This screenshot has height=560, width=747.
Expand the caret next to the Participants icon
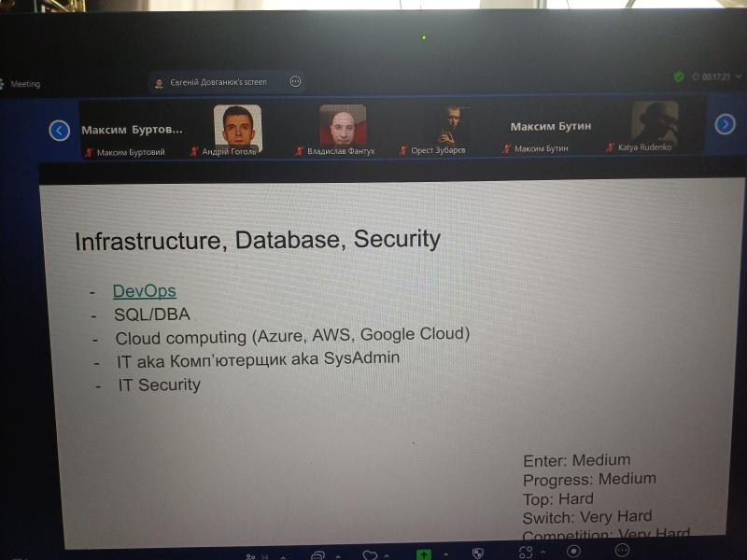pyautogui.click(x=283, y=556)
